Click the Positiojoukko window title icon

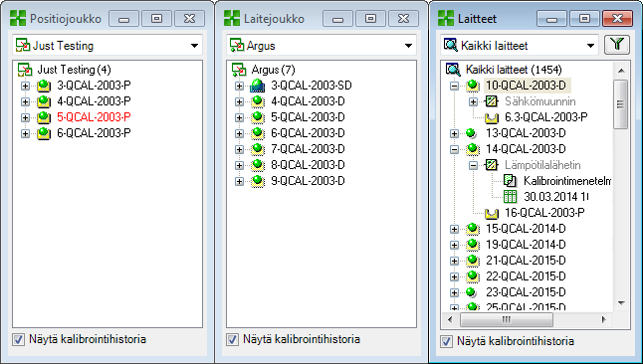click(18, 19)
